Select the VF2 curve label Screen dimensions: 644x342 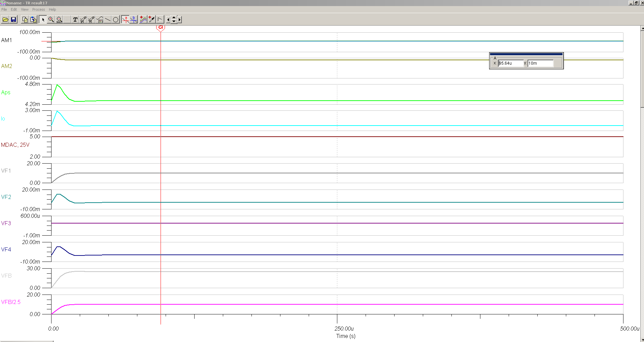click(6, 197)
